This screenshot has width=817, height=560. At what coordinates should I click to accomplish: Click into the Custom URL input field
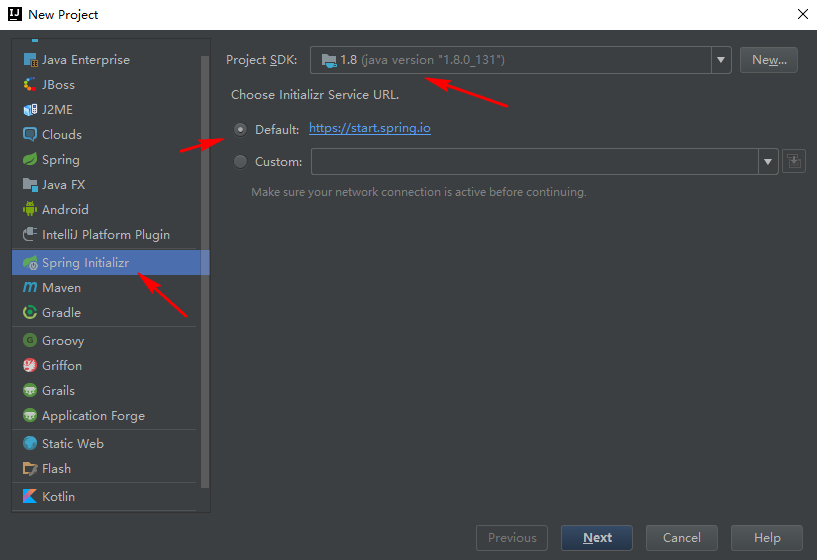click(x=535, y=161)
